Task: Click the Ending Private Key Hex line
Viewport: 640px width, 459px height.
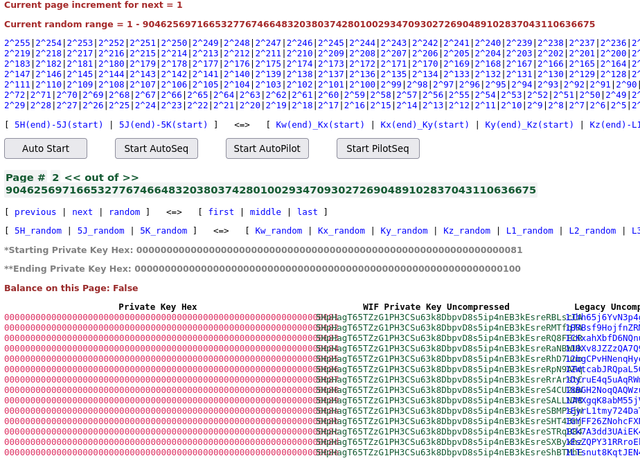Action: (262, 268)
